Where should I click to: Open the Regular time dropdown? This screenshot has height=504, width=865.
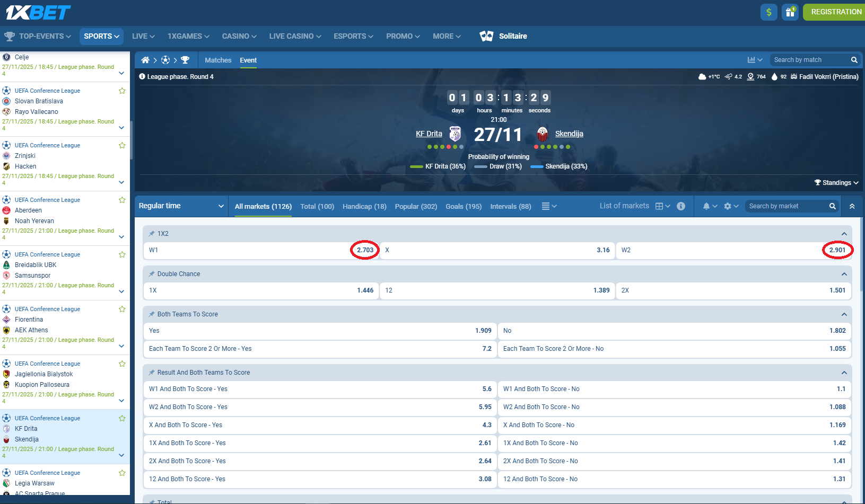pos(181,206)
